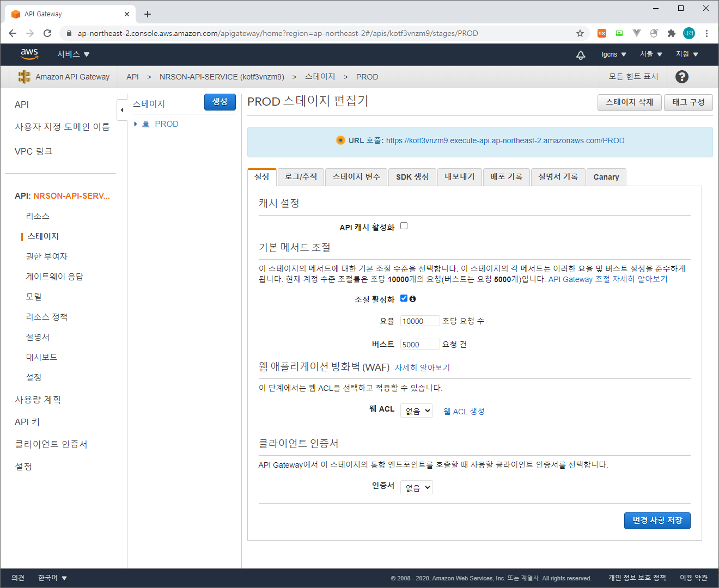Open 개인 정보 보호 정책 footer link

pos(637,578)
